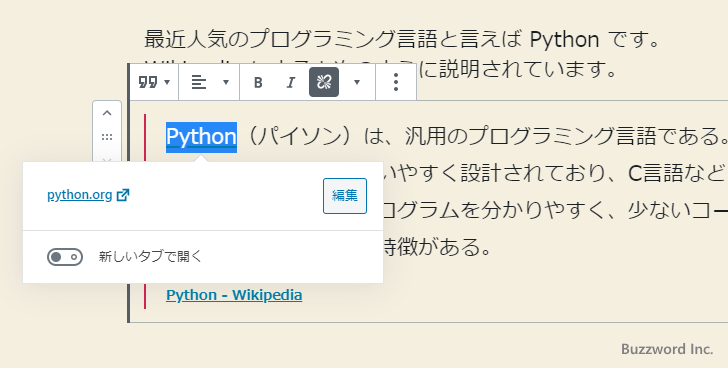Expand the alignment options dropdown arrow
728x368 pixels.
click(226, 82)
